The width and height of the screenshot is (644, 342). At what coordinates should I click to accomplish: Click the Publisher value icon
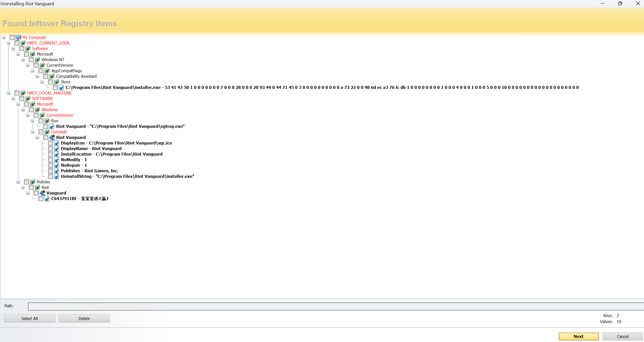tap(57, 171)
